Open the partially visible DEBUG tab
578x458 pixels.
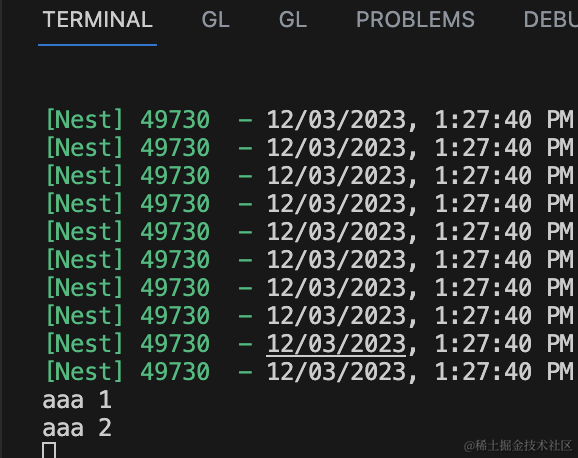(550, 20)
